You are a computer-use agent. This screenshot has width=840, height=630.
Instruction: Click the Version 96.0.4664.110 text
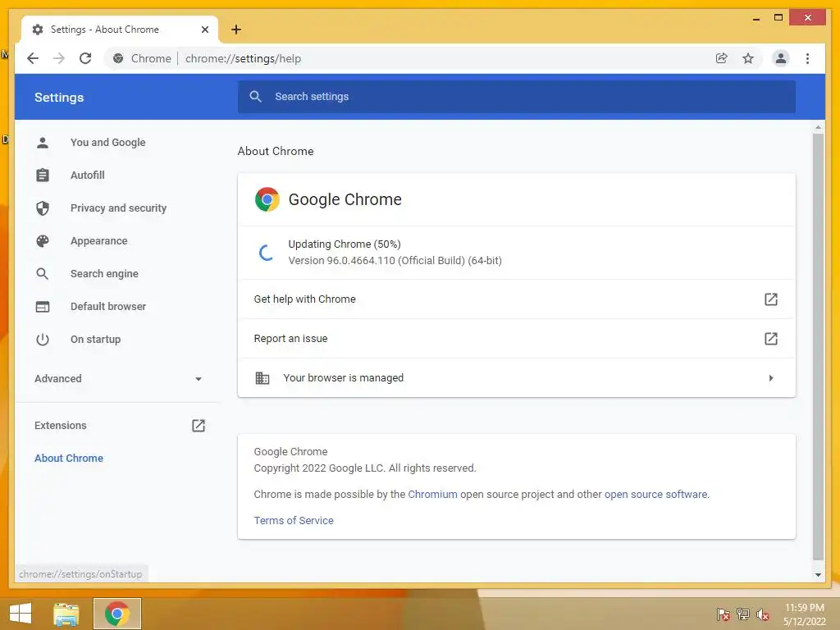click(x=395, y=260)
